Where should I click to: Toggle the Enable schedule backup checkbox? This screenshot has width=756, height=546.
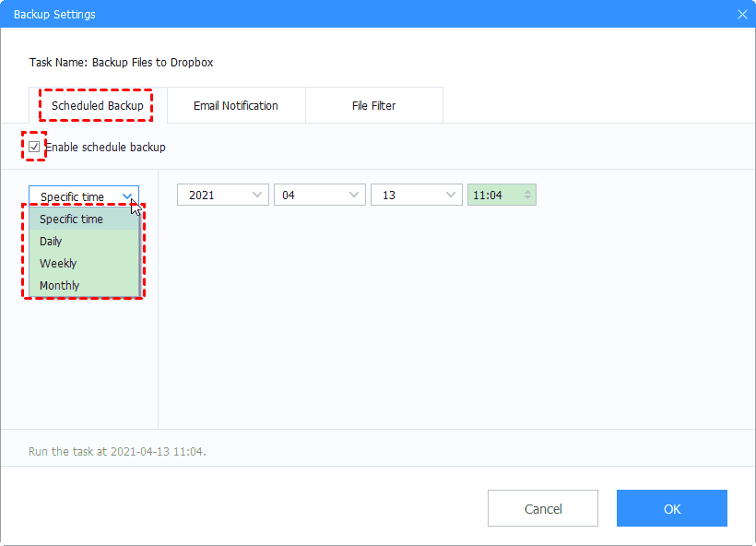pos(34,147)
